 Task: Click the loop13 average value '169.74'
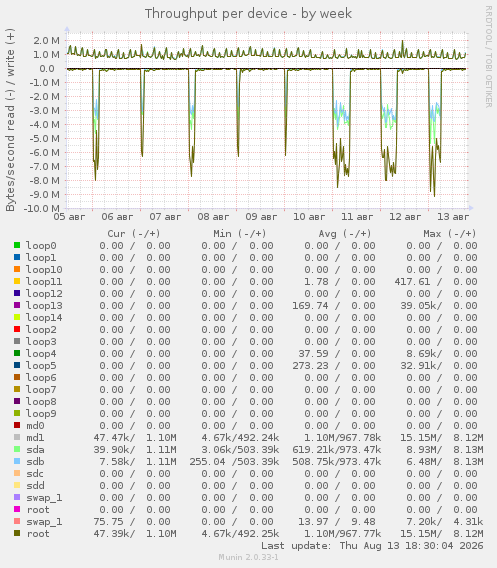coord(310,305)
